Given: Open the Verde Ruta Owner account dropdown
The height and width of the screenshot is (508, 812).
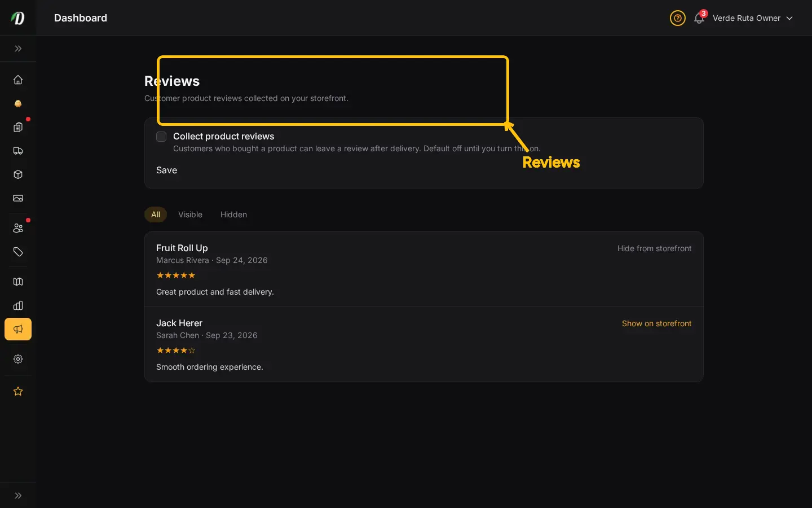Looking at the screenshot, I should [753, 18].
